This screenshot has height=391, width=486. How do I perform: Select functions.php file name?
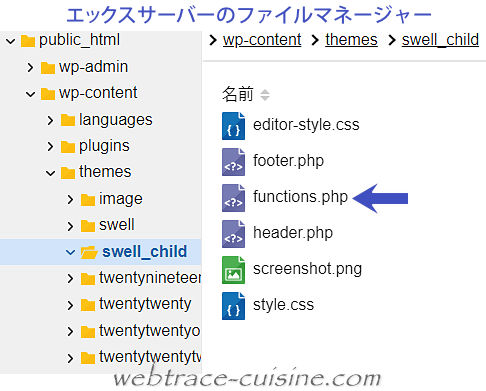[300, 197]
